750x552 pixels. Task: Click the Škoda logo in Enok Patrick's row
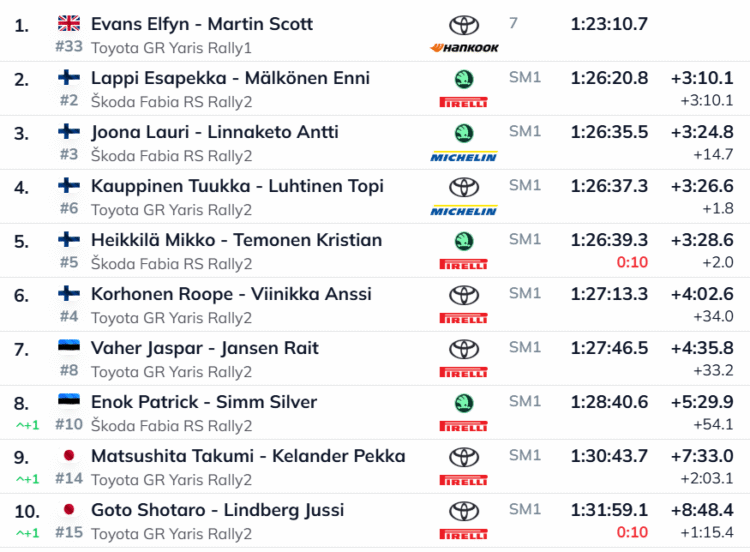tap(464, 403)
